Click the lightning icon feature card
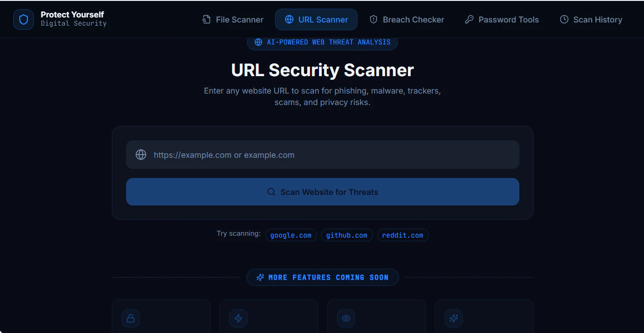The width and height of the screenshot is (644, 333). click(238, 318)
